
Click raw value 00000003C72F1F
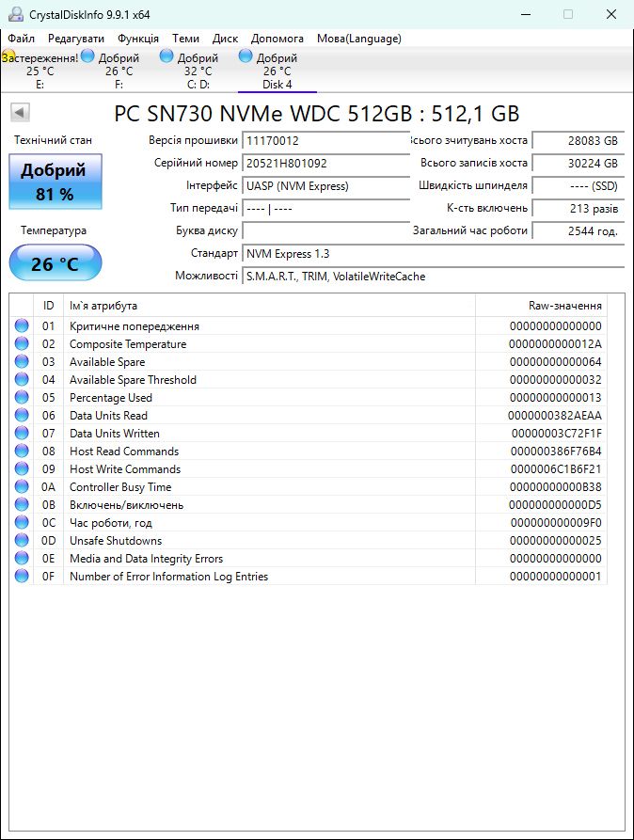click(x=556, y=434)
